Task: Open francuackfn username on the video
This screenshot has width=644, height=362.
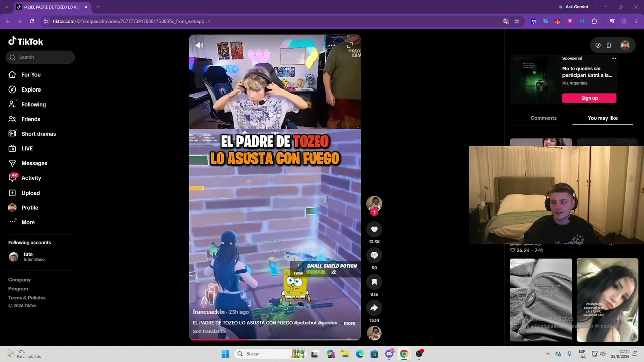Action: pos(209,312)
